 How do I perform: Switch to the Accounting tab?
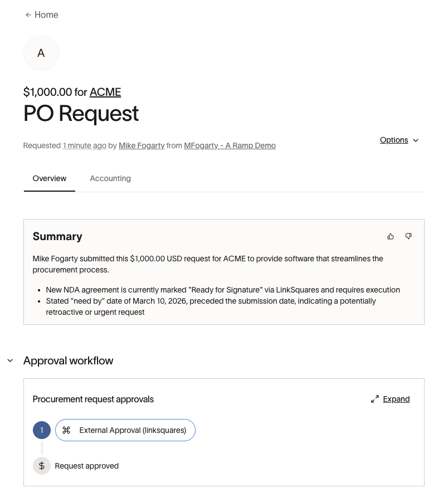click(x=110, y=179)
